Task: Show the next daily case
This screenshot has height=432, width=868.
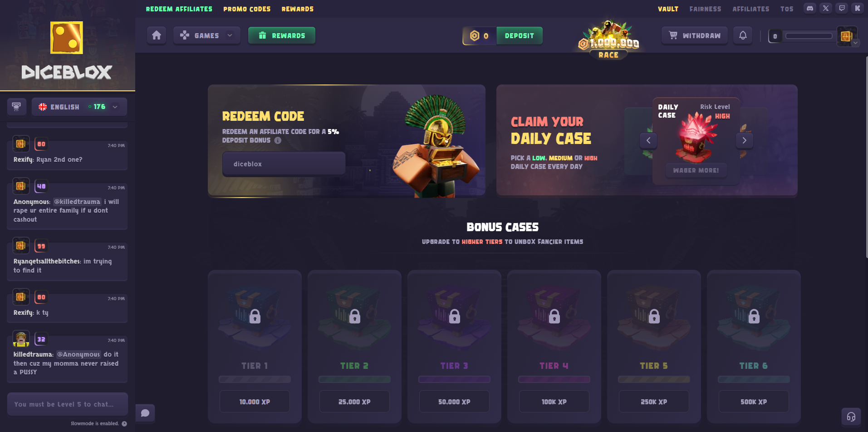Action: point(744,140)
